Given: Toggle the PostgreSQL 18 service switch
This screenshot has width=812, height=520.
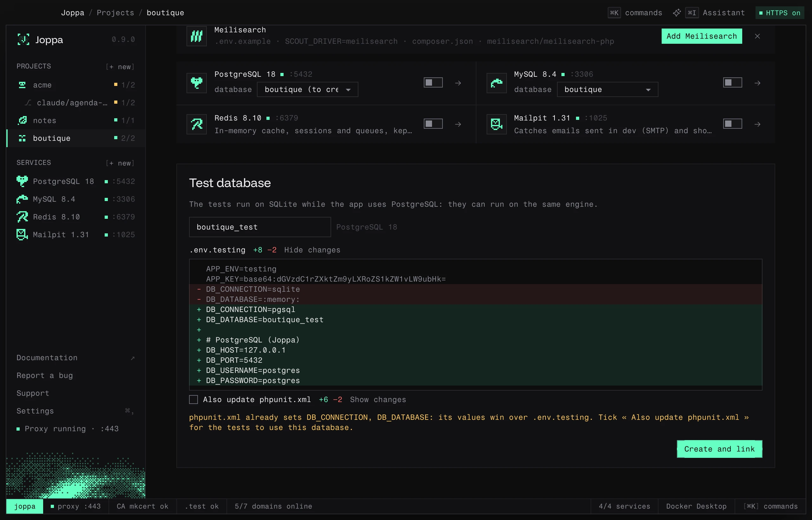Looking at the screenshot, I should 433,82.
